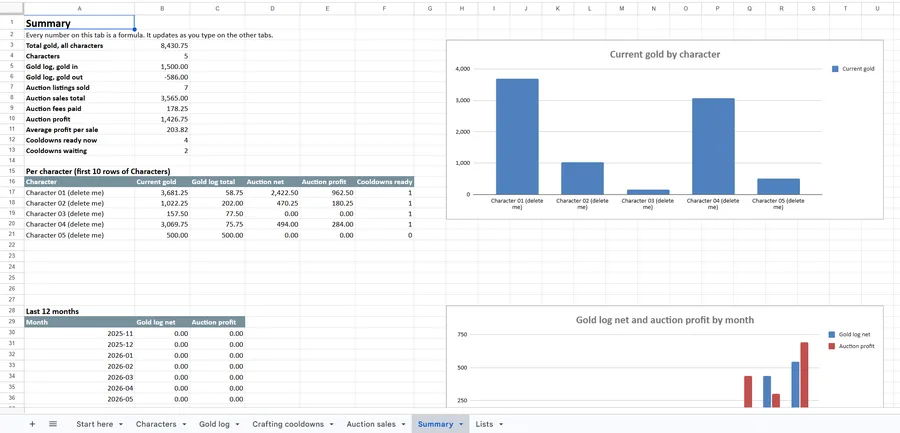Open the Gold log tab dropdown arrow

coord(237,424)
